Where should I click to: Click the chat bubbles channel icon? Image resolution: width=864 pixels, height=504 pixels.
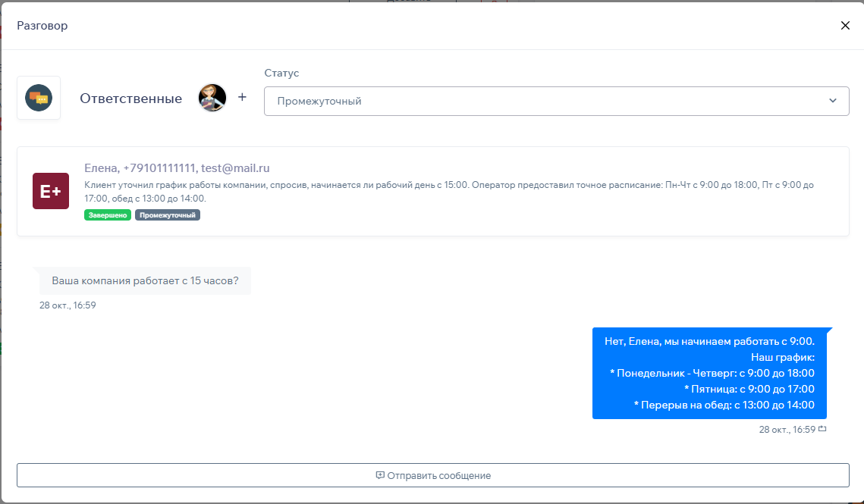click(39, 98)
